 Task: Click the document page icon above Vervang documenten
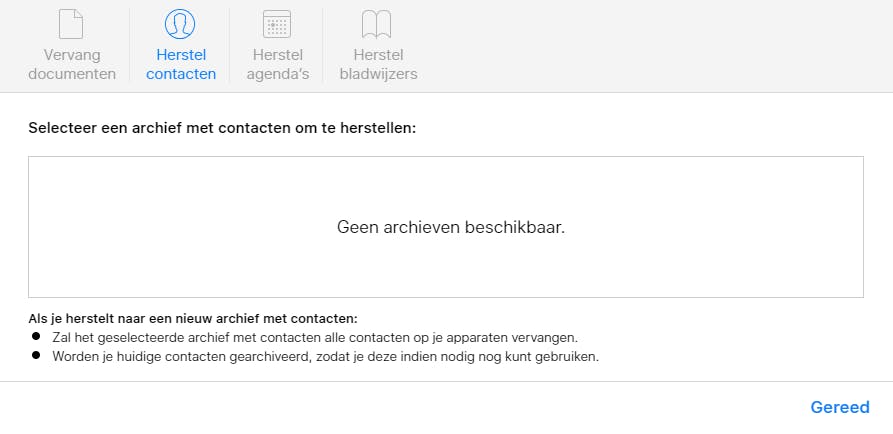pyautogui.click(x=72, y=24)
